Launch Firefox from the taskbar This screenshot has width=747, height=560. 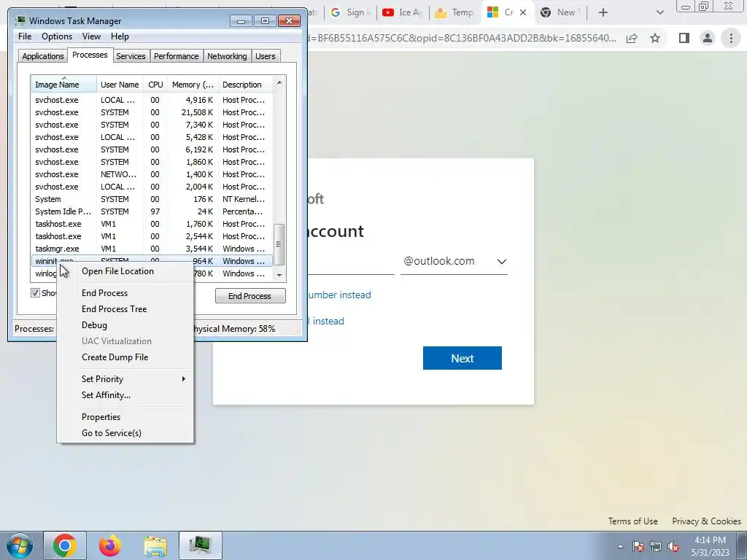pos(110,545)
